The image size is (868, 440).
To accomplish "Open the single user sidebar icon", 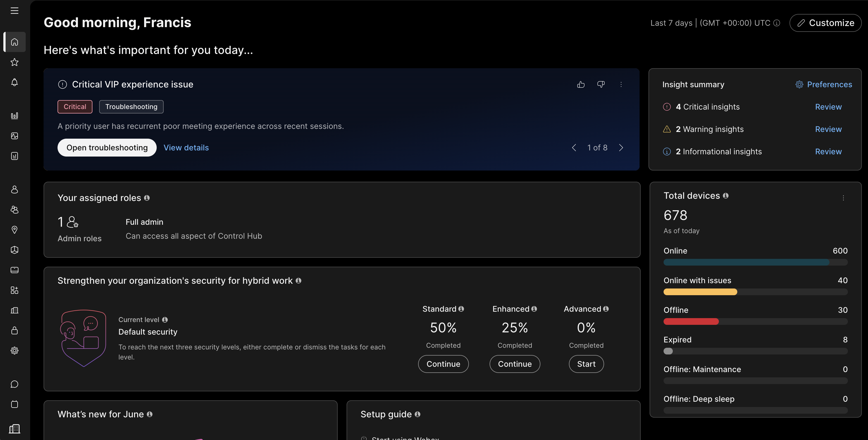I will tap(15, 190).
